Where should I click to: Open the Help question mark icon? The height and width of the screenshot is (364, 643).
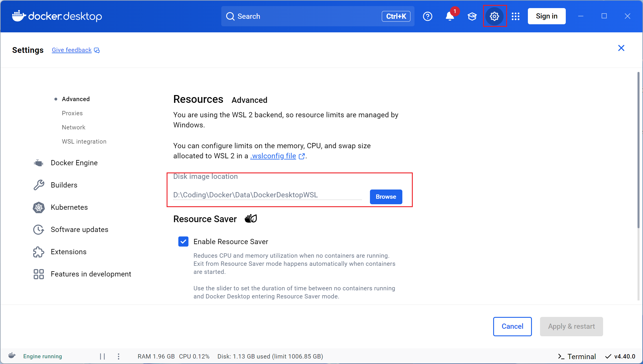428,16
